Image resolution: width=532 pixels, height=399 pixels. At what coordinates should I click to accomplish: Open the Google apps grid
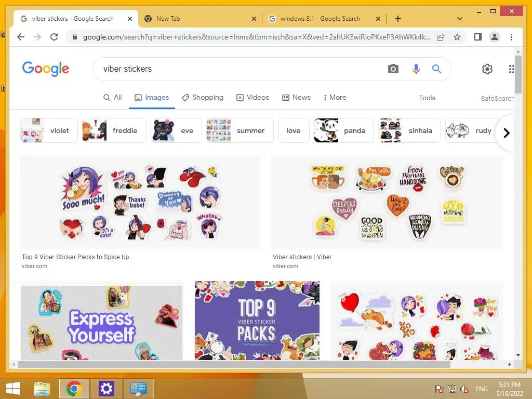511,69
